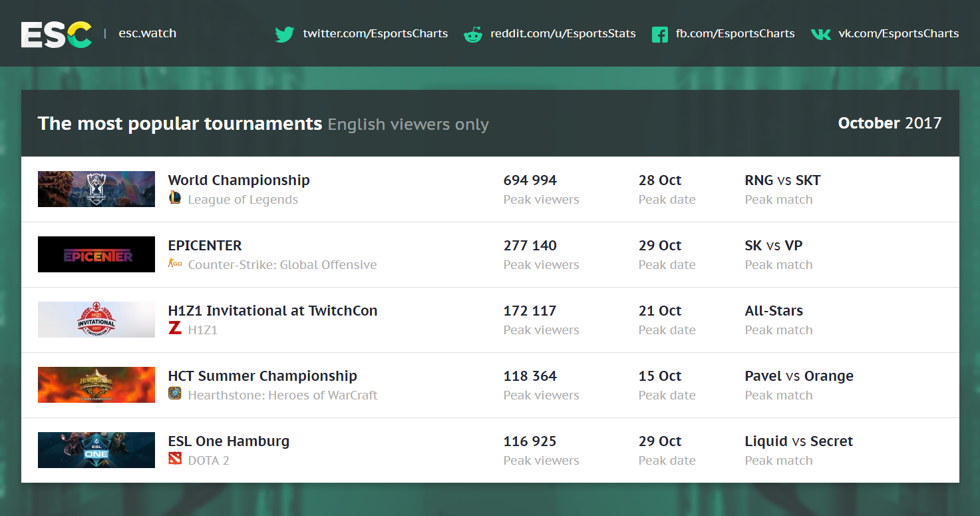This screenshot has height=516, width=980.
Task: Select the World Championship banner thumbnail
Action: point(96,189)
